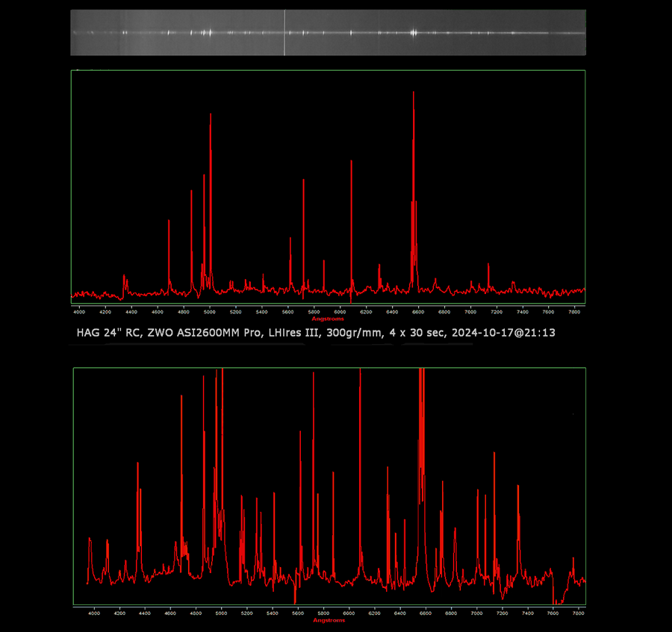The width and height of the screenshot is (672, 632).
Task: Click the white vertical cursor line in spectrum strip
Action: [284, 33]
